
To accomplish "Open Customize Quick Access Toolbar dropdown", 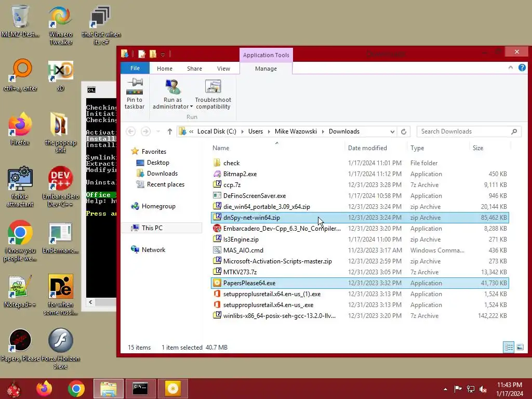I will (x=163, y=55).
